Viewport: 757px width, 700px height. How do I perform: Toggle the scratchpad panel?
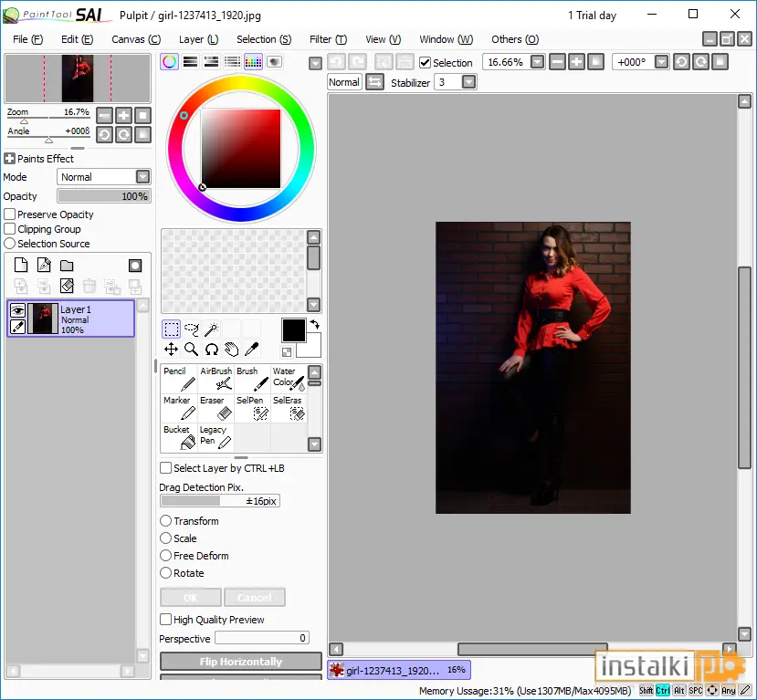tap(274, 62)
